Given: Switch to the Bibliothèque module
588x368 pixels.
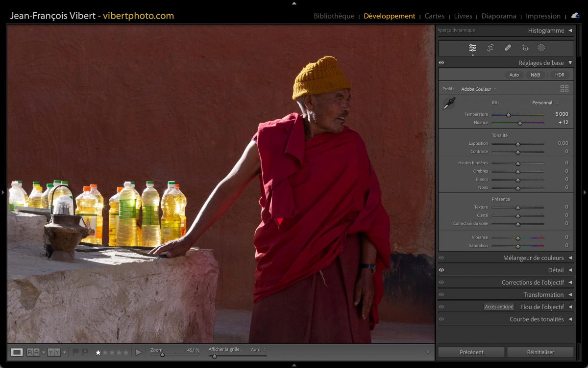Looking at the screenshot, I should click(334, 16).
